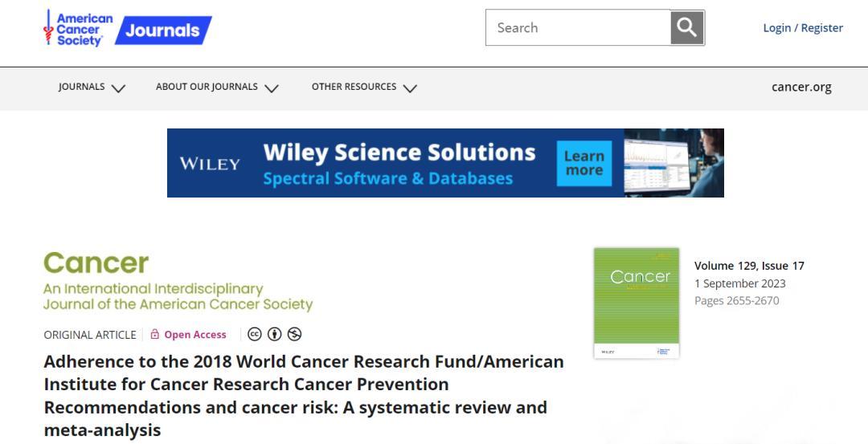Expand the Other Resources menu
The image size is (868, 444).
364,88
